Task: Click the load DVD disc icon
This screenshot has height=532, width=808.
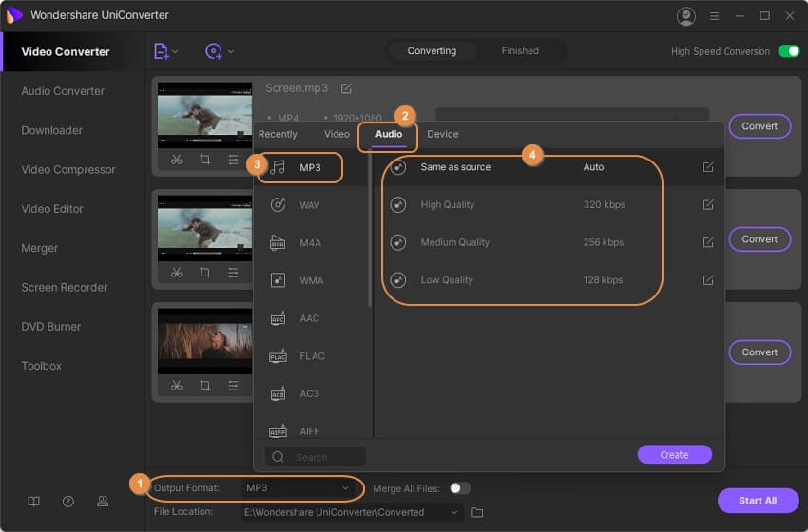Action: [213, 51]
